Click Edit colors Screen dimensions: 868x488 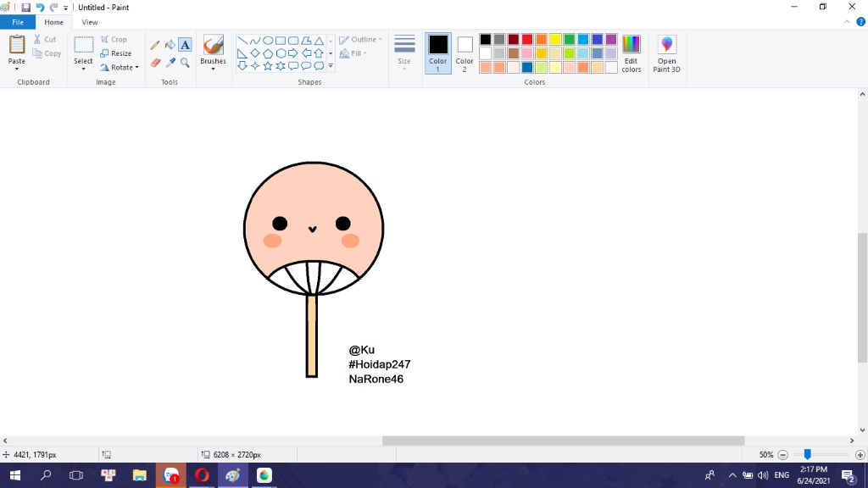tap(631, 53)
